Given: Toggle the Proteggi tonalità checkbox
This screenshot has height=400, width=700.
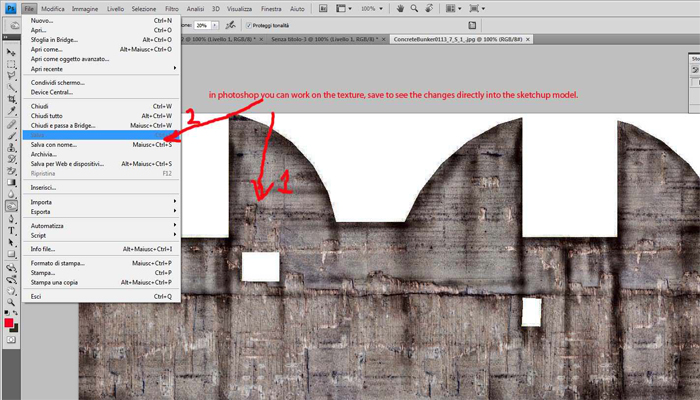Looking at the screenshot, I should point(249,24).
